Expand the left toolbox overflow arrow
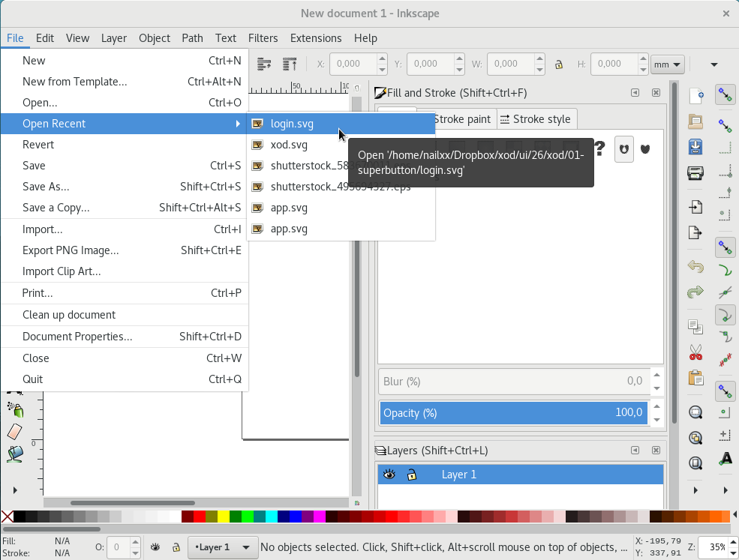This screenshot has width=739, height=560. tap(15, 490)
